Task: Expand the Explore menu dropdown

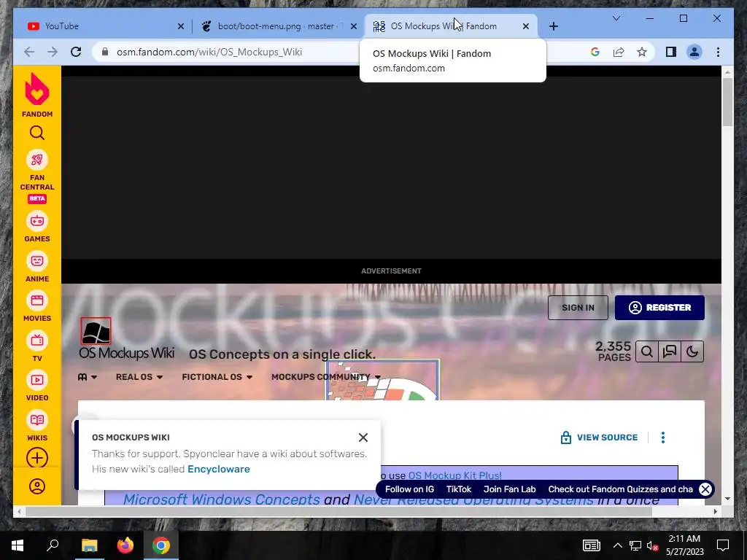Action: point(88,377)
